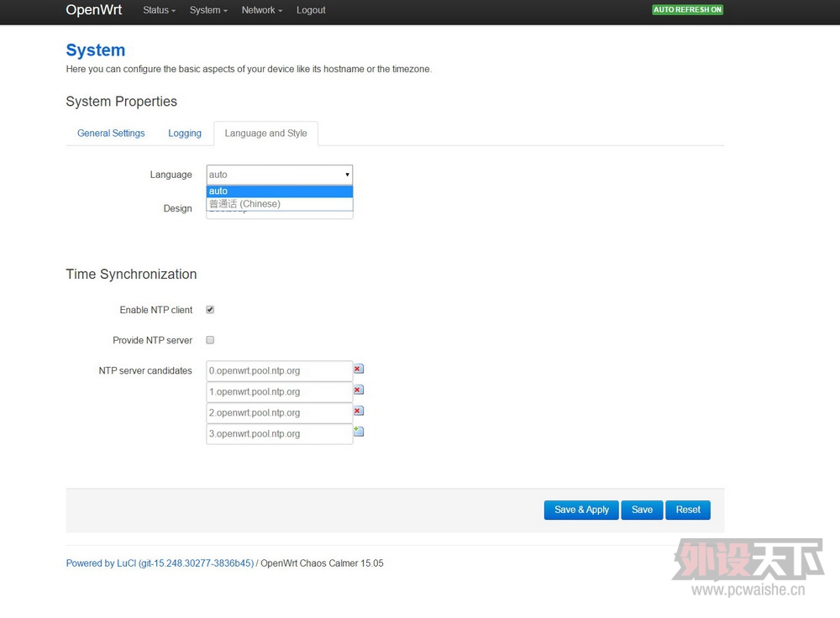Open the Powered by LuCI link
The width and height of the screenshot is (840, 618).
160,563
